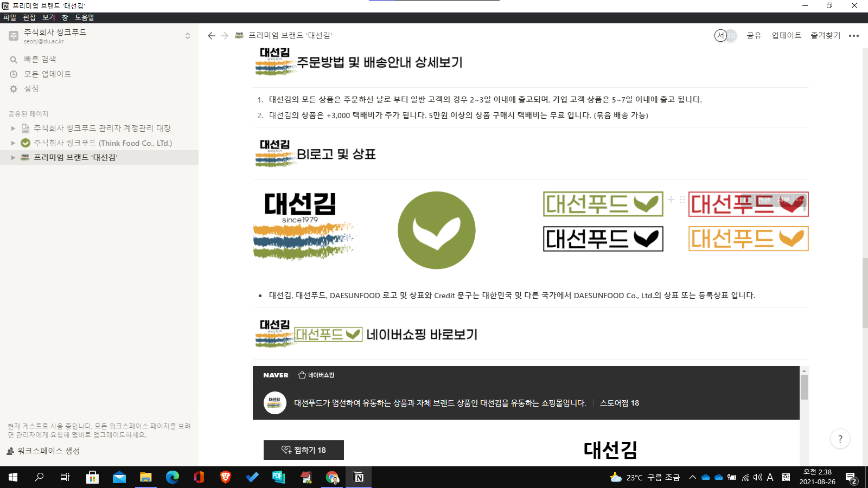Click the comment icon on the red 대선푸드 image
The height and width of the screenshot is (488, 868).
click(748, 200)
